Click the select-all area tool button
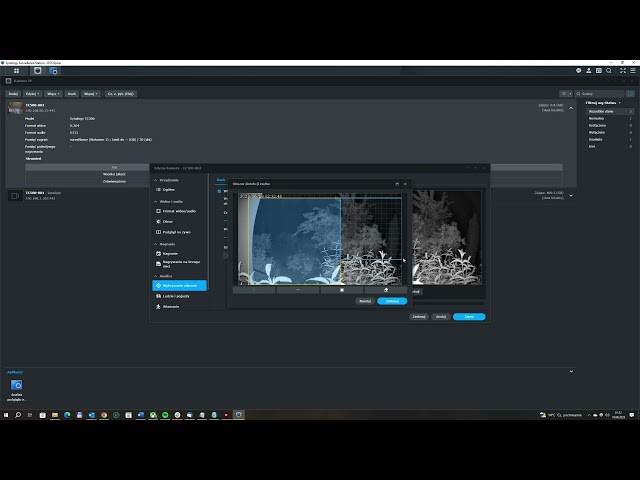Viewport: 640px width, 480px height. 342,290
